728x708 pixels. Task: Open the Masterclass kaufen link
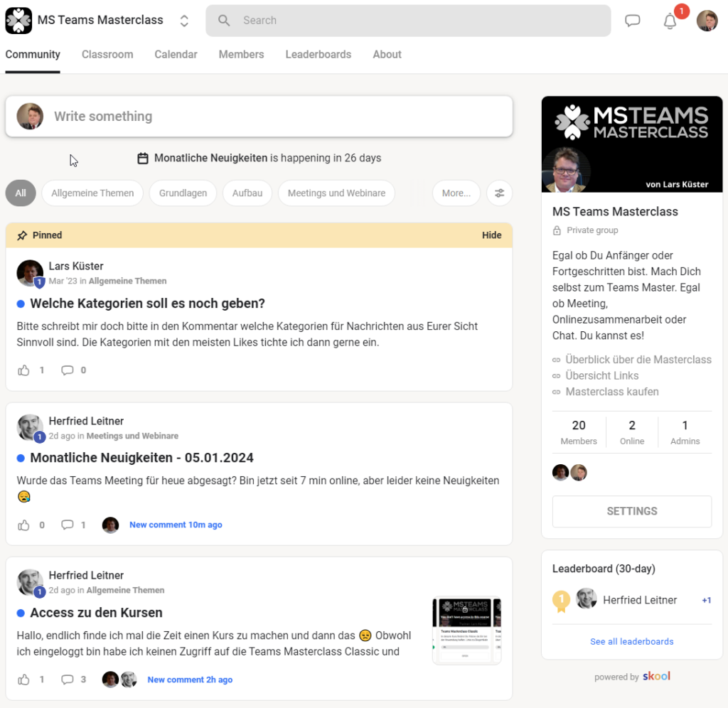(612, 392)
